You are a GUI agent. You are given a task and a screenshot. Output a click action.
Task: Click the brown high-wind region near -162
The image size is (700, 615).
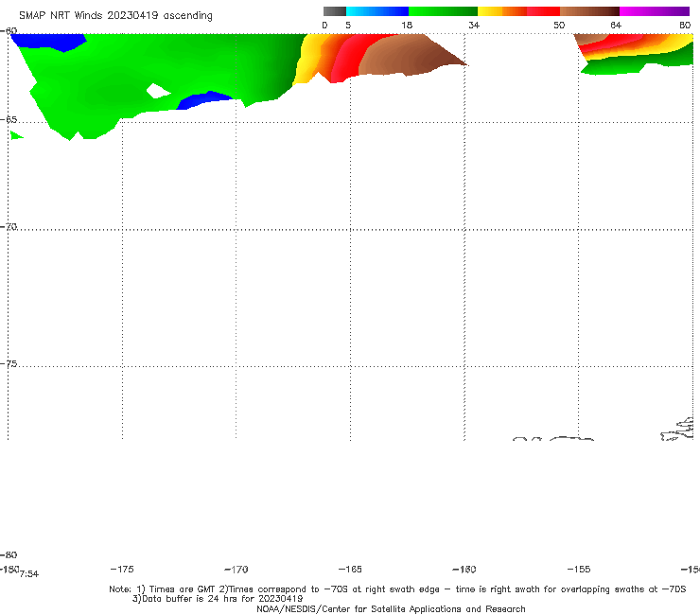[x=409, y=56]
